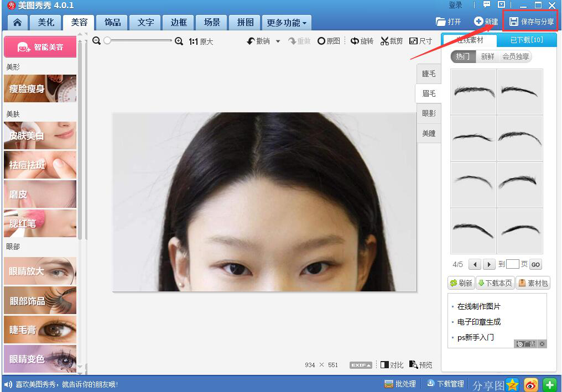
Task: Click the Weibo share icon
Action: pos(531,384)
